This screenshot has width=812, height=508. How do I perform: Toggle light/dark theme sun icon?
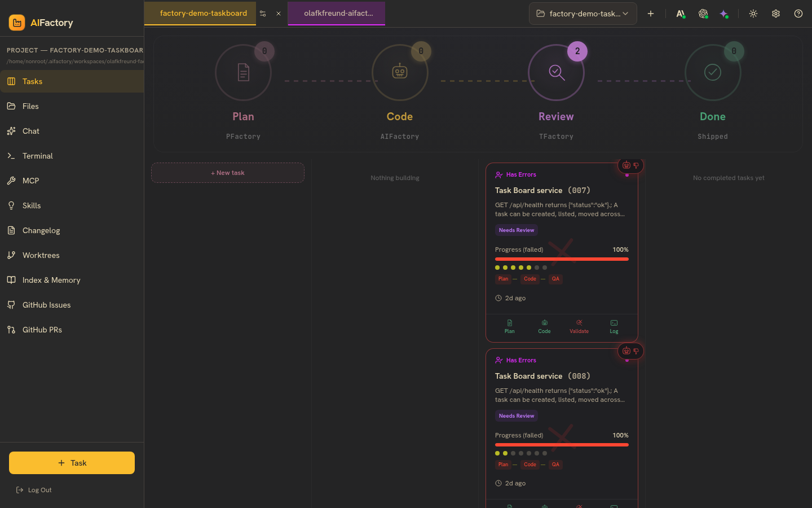(753, 14)
